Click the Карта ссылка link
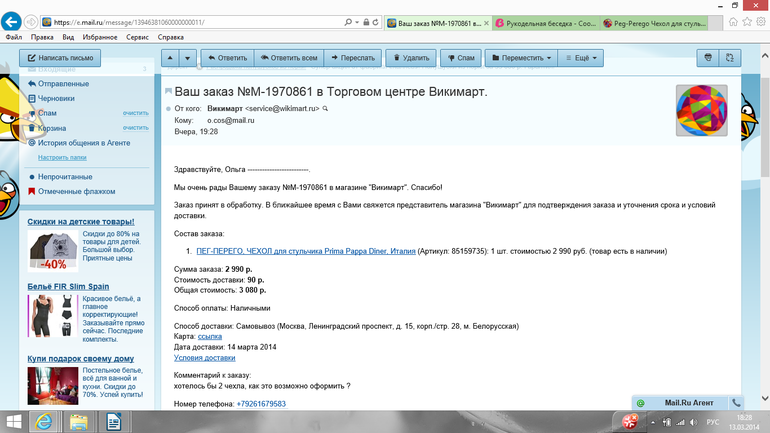Viewport: 770px width, 433px height. 210,336
